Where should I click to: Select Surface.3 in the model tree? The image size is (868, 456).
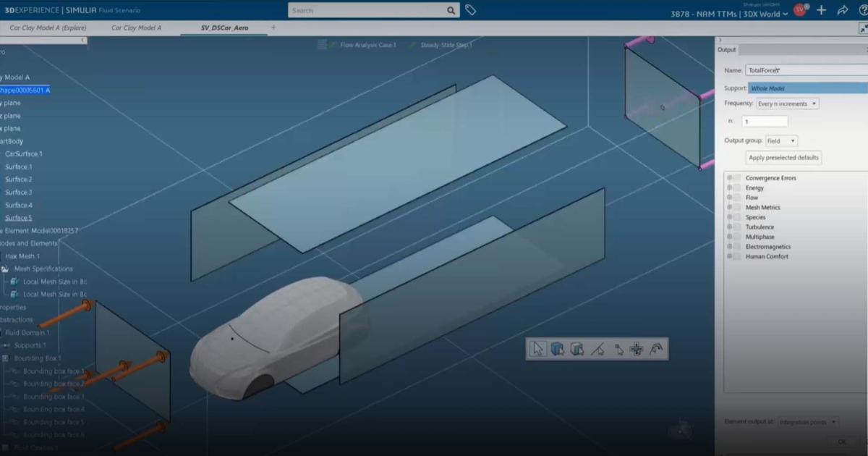[19, 193]
